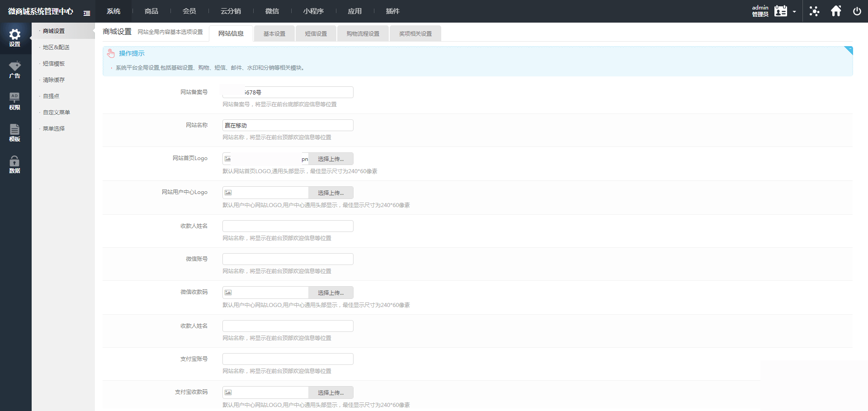Toggle the sidebar collapse menu icon
Viewport: 868px width, 411px height.
coord(87,13)
